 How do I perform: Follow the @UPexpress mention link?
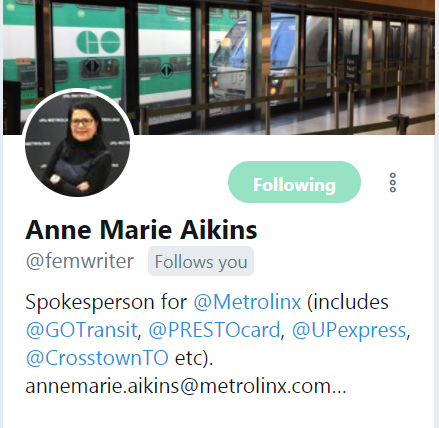(349, 330)
